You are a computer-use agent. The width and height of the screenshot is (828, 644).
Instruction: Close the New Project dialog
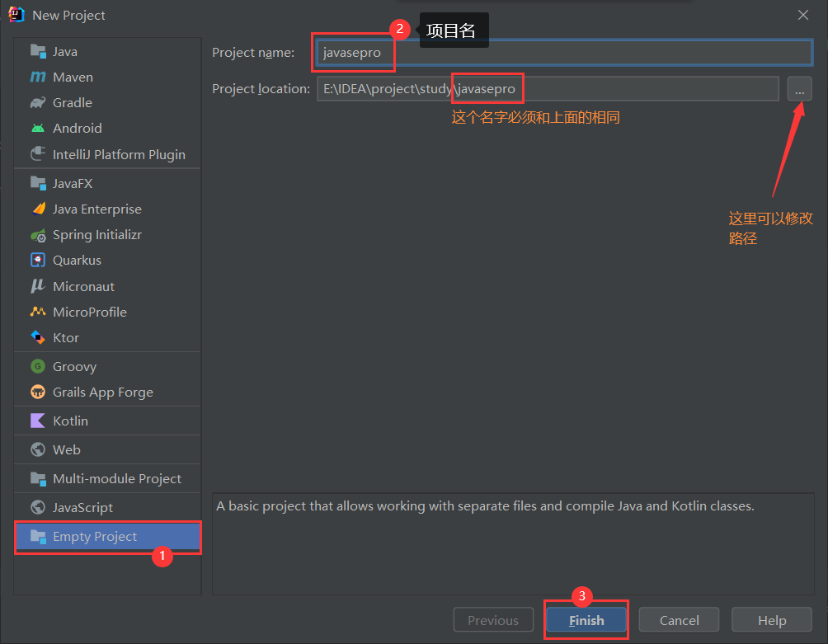point(803,15)
